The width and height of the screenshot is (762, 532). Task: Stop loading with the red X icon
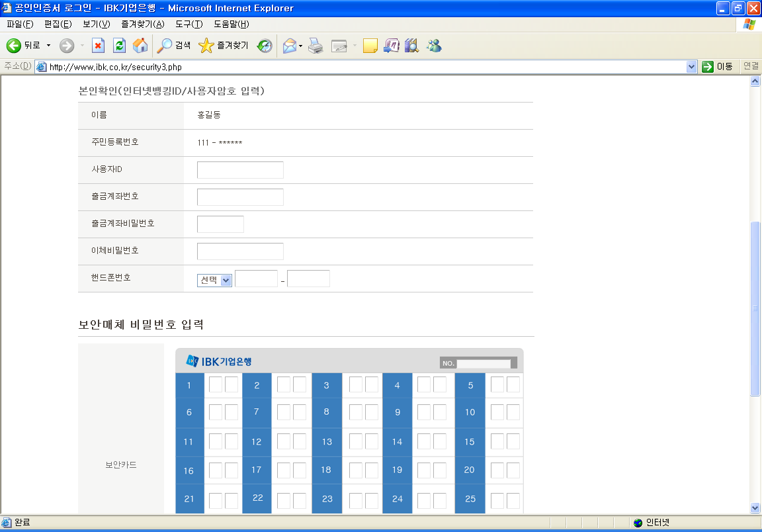(98, 46)
